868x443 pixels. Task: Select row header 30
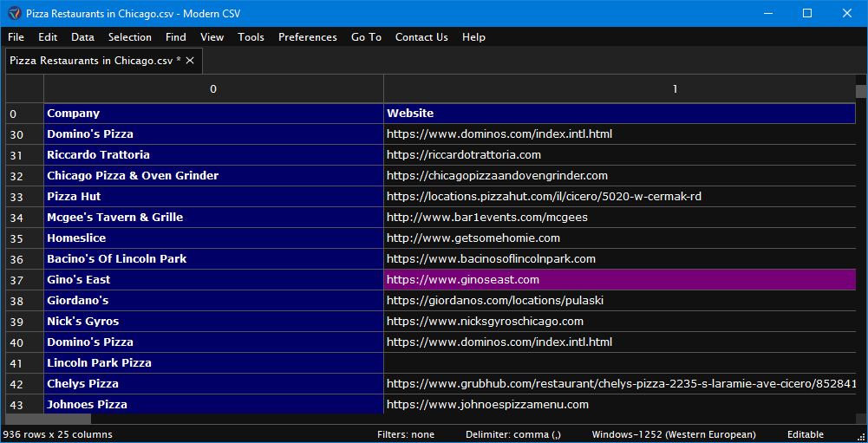tap(25, 134)
